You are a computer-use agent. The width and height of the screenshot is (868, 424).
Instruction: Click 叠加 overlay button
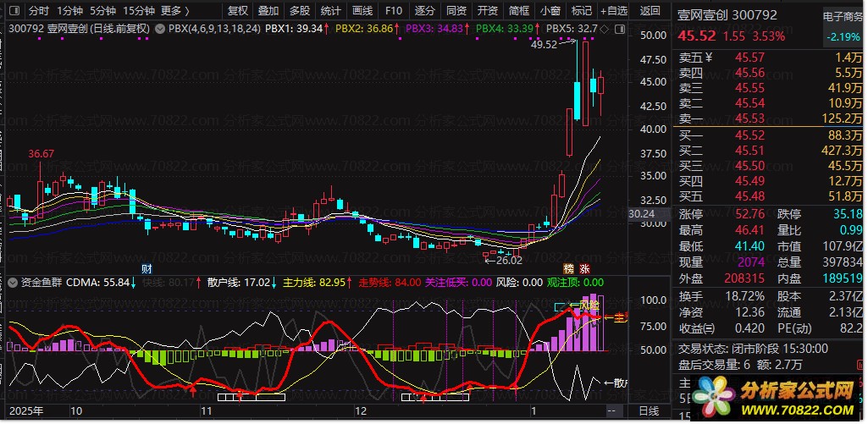(268, 10)
